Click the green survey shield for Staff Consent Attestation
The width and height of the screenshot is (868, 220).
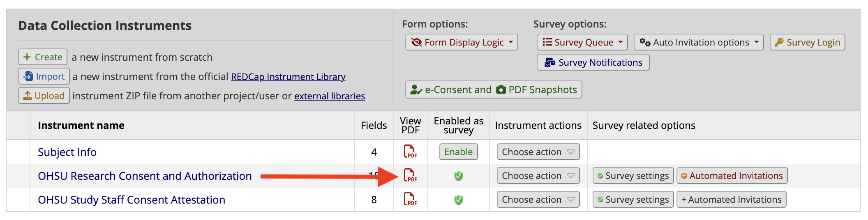coord(459,200)
